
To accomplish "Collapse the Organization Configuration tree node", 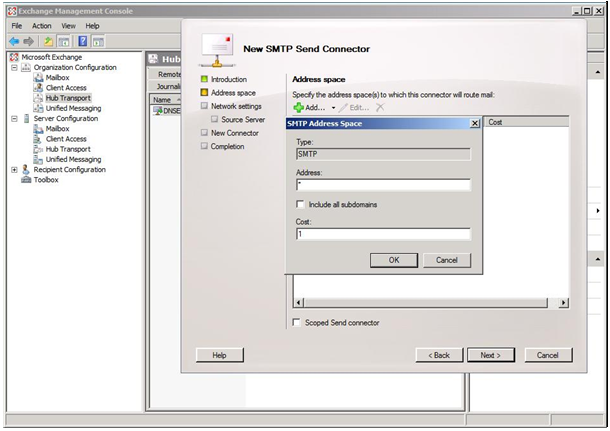I will coord(14,68).
